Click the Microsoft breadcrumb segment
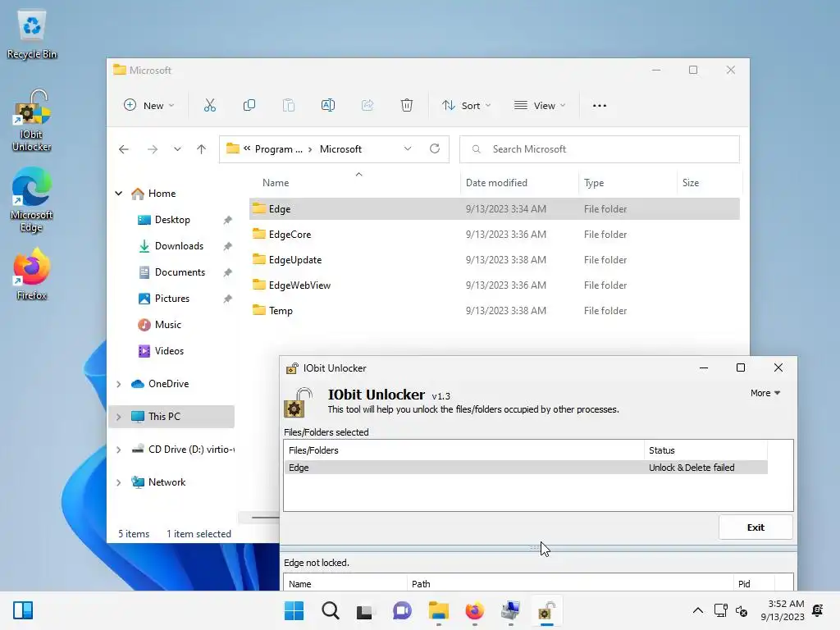This screenshot has height=630, width=840. (x=340, y=149)
